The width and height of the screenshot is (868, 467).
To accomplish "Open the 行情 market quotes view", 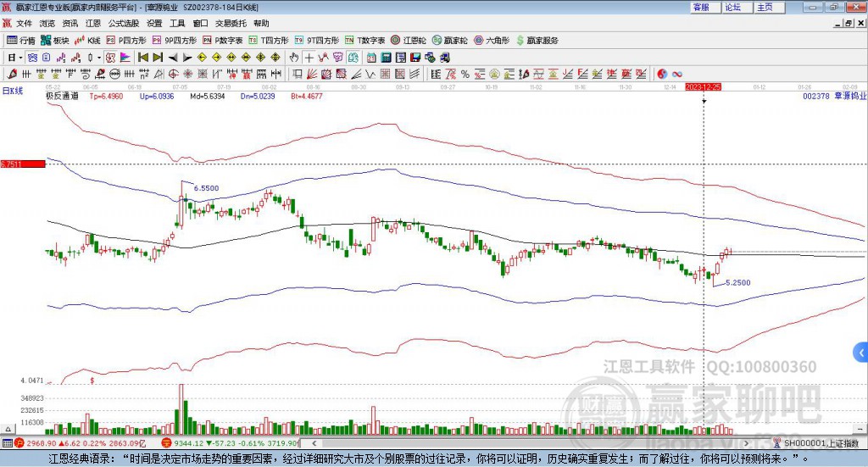I will 22,40.
